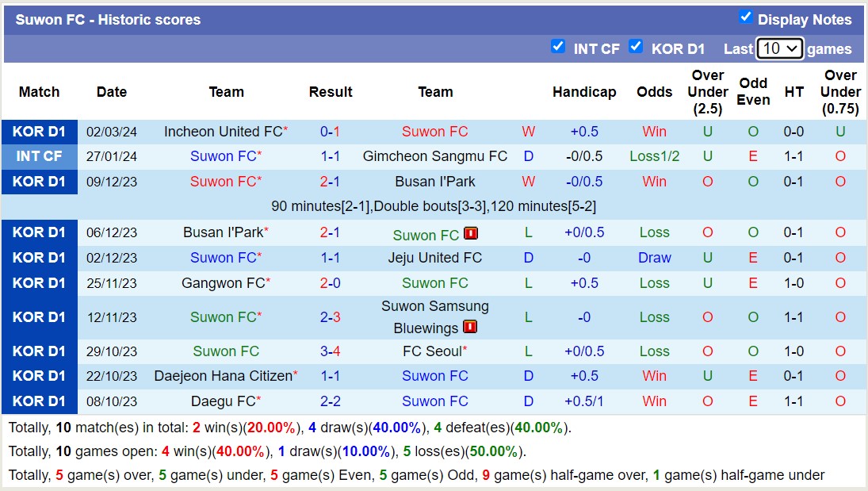This screenshot has width=868, height=491.
Task: Open the Last games count dropdown
Action: 780,48
